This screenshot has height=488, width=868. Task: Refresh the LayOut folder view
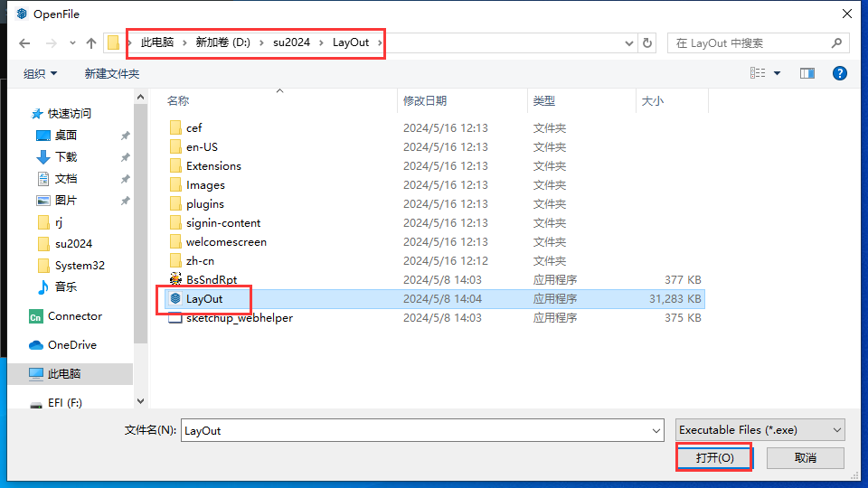click(647, 43)
